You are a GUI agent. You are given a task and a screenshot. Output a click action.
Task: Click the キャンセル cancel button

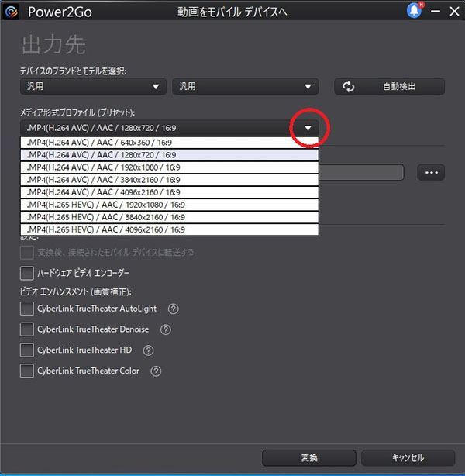(x=408, y=458)
